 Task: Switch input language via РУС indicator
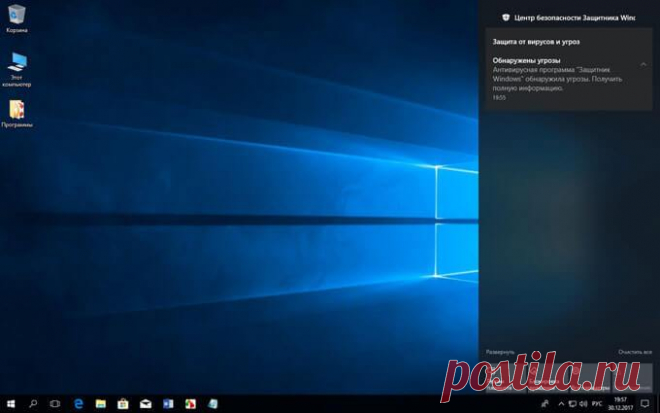click(x=597, y=404)
